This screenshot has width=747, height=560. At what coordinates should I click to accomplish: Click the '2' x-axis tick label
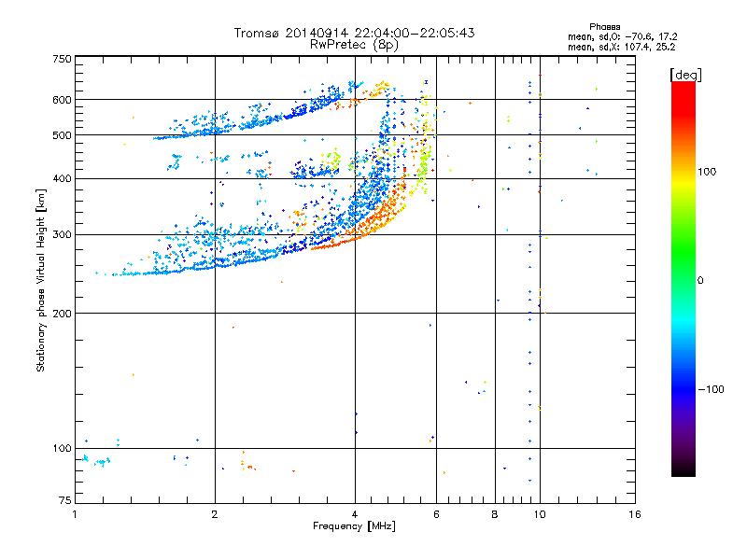click(x=215, y=514)
